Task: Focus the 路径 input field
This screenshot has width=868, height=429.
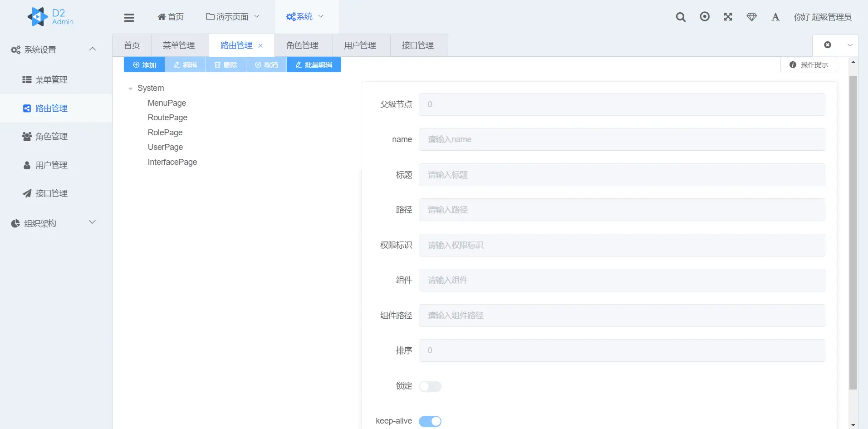Action: 622,210
